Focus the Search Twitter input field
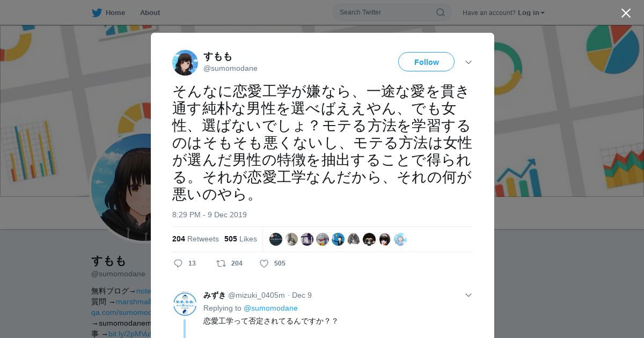The width and height of the screenshot is (644, 338). tap(386, 12)
